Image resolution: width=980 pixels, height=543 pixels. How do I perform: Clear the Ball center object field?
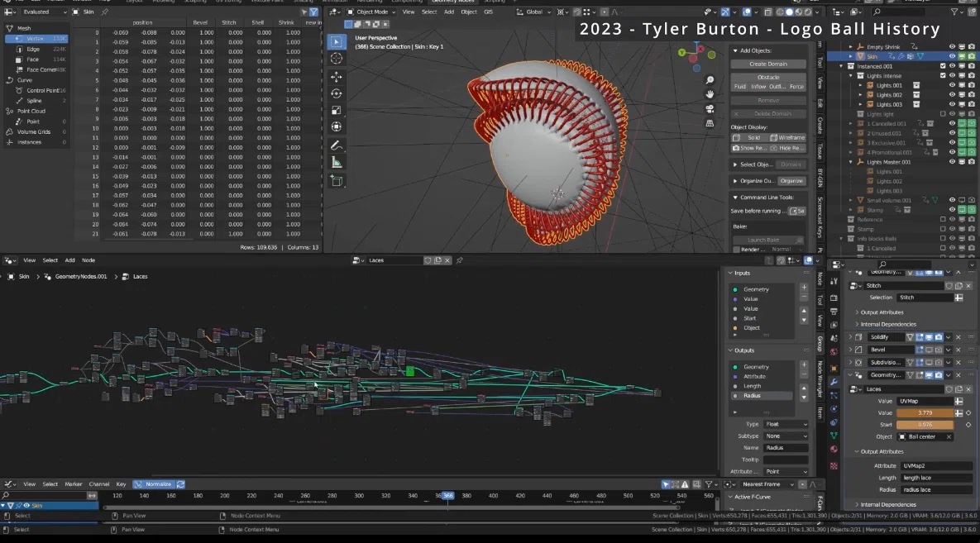[949, 436]
